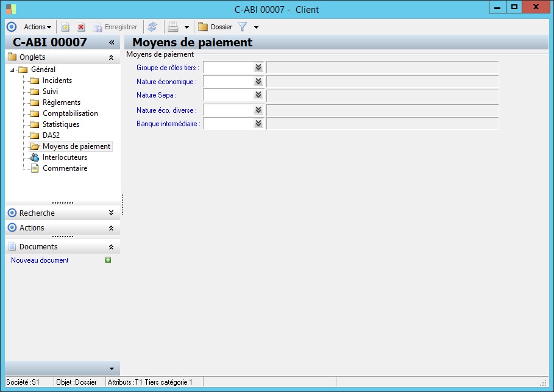Collapse the Actions side panel section
The width and height of the screenshot is (554, 392).
pos(111,228)
